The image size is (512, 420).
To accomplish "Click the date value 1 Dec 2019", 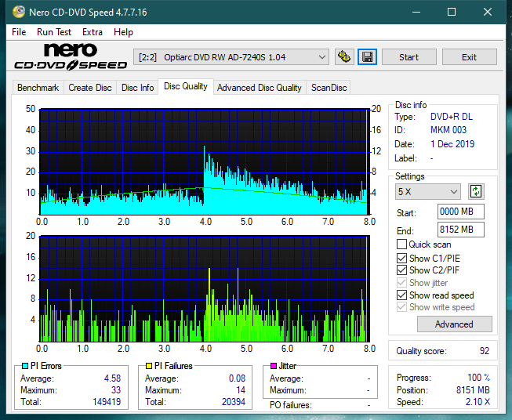I will (452, 144).
